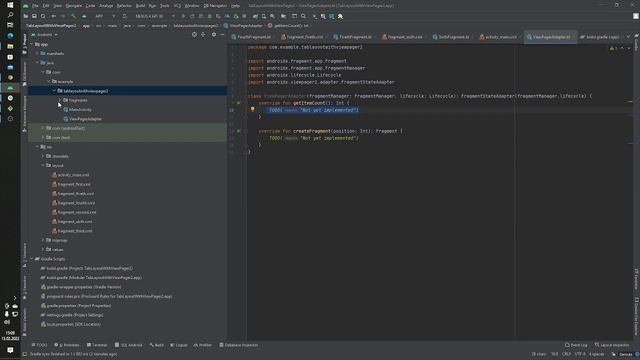Collapse the Gradle Scripts node
Image resolution: width=640 pixels, height=360 pixels.
(31, 259)
